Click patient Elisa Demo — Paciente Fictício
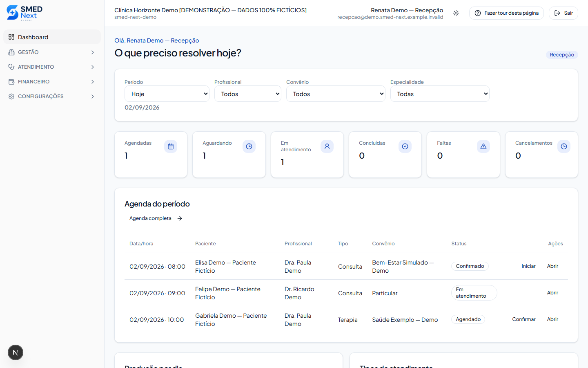The image size is (588, 368). pyautogui.click(x=225, y=267)
